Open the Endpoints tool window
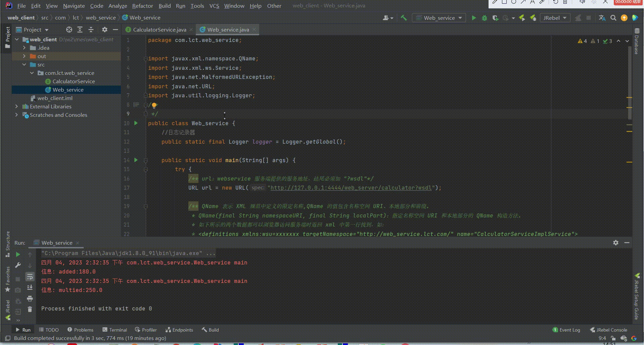The height and width of the screenshot is (345, 644). click(179, 330)
